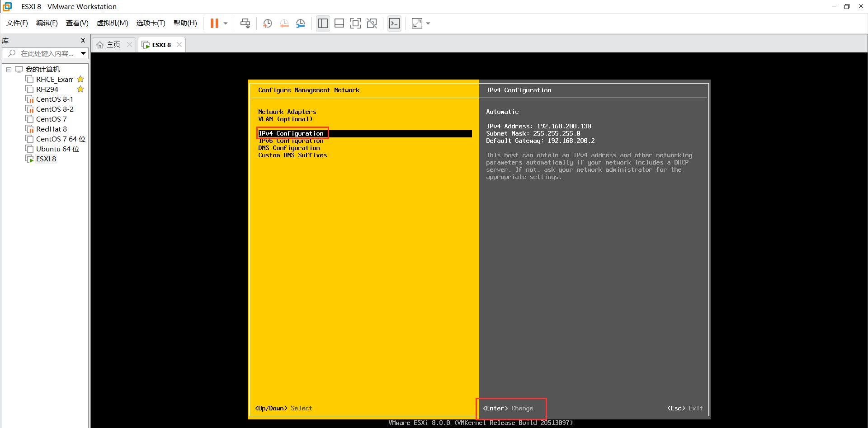Click the send Ctrl+Alt+Del icon

(x=245, y=24)
